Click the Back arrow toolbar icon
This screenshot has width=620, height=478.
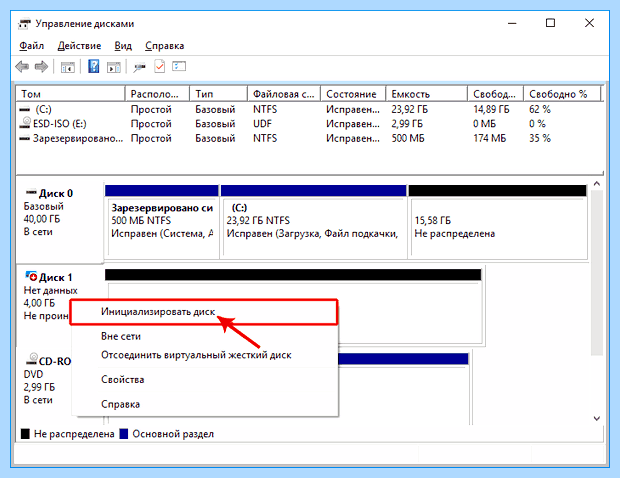22,66
